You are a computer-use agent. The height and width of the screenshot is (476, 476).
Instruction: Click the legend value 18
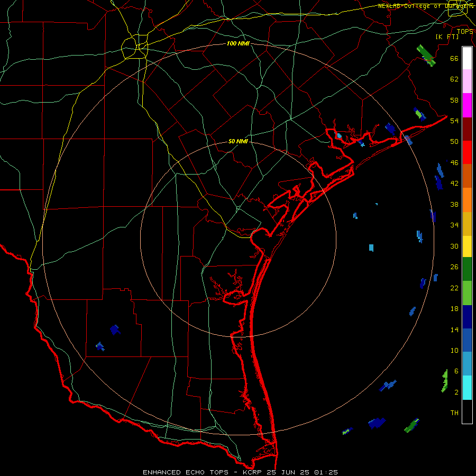[454, 309]
